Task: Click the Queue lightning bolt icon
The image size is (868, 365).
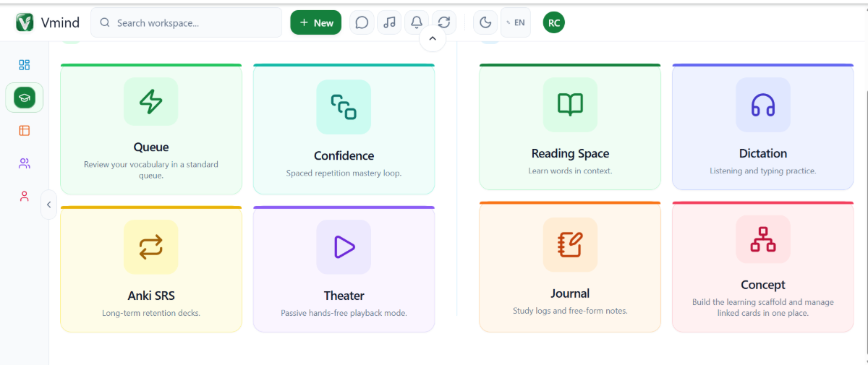Action: pyautogui.click(x=151, y=102)
